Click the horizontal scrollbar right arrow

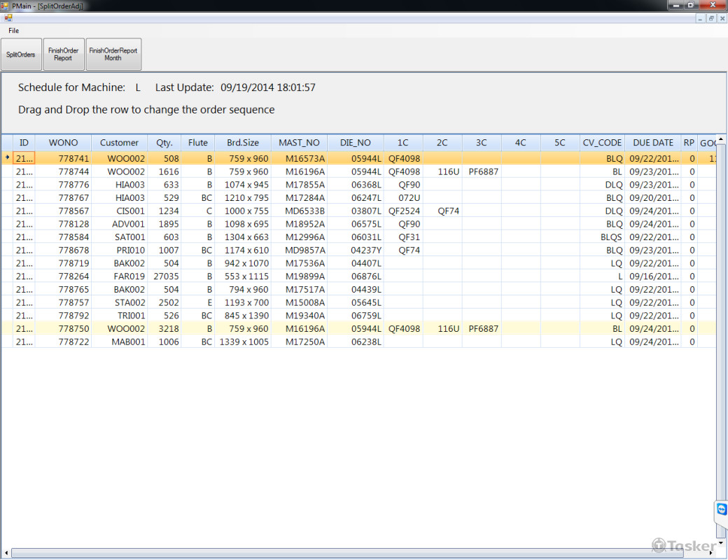coord(710,553)
